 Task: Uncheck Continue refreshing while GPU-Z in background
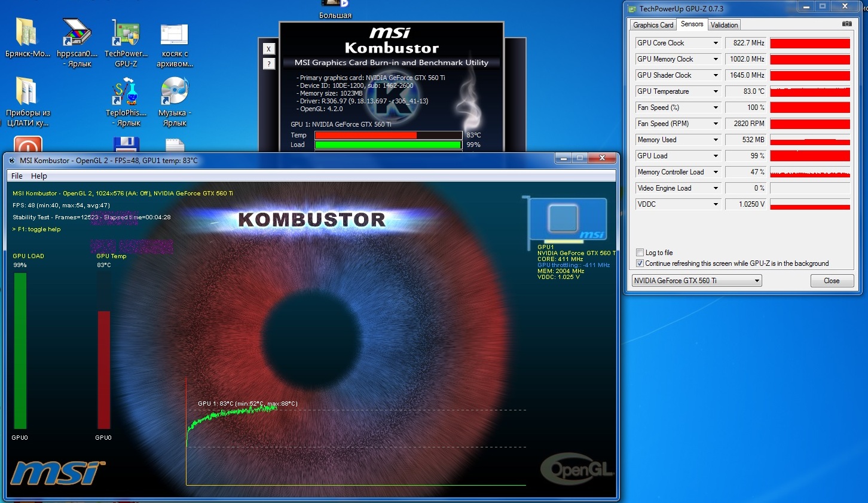[640, 263]
